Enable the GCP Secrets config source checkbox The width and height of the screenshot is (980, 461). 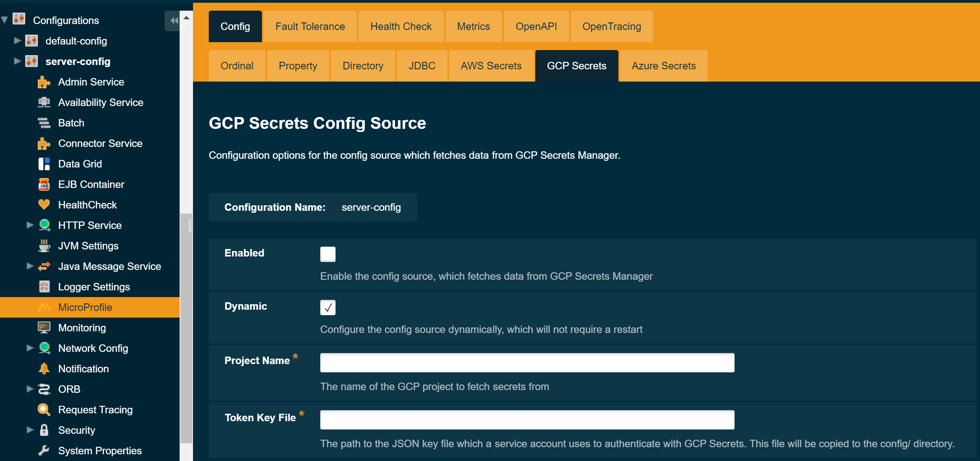328,254
